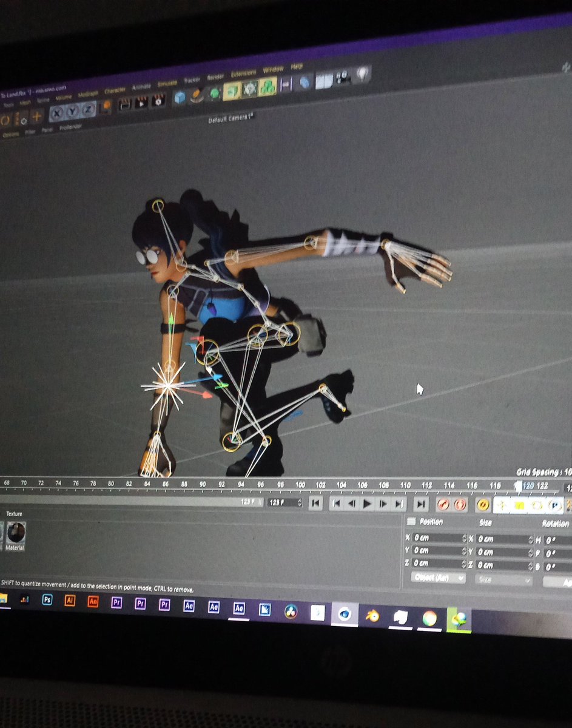
Task: Click stepper on Size X field
Action: pos(531,539)
